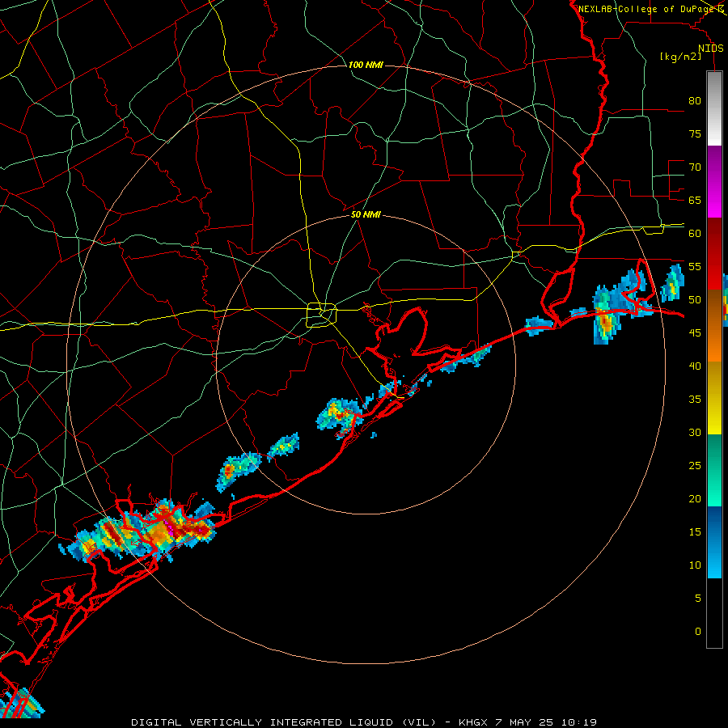Viewport: 728px width, 728px height.
Task: Click the "100 NMI" range ring label
Action: click(366, 65)
